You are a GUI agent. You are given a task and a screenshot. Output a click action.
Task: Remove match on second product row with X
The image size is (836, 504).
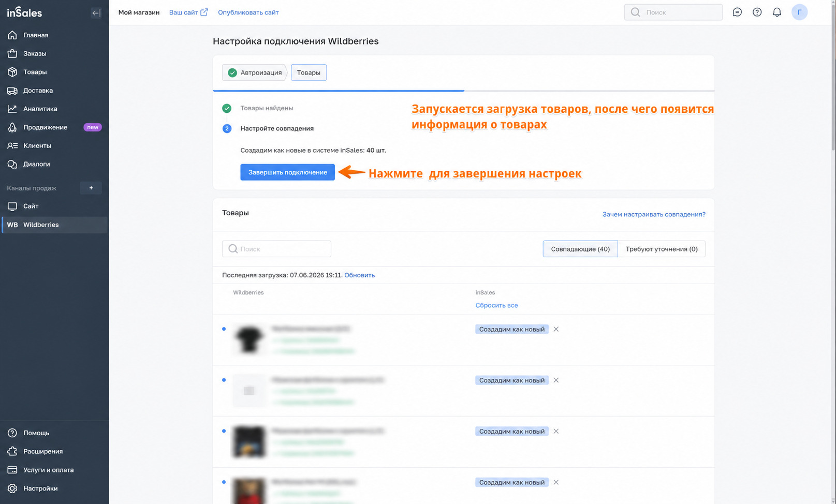(x=556, y=380)
